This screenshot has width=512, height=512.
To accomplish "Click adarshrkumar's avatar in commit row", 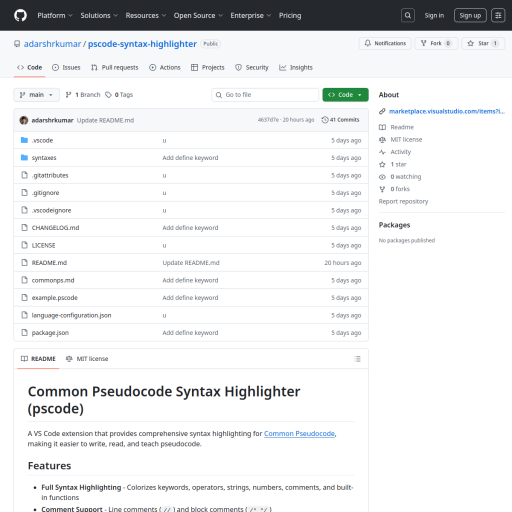I will [24, 120].
